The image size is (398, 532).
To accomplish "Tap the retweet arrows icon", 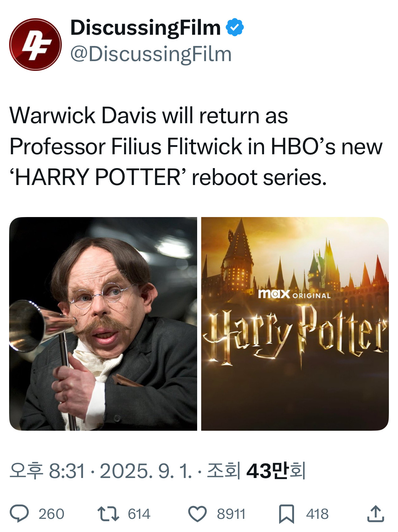I will [x=108, y=514].
